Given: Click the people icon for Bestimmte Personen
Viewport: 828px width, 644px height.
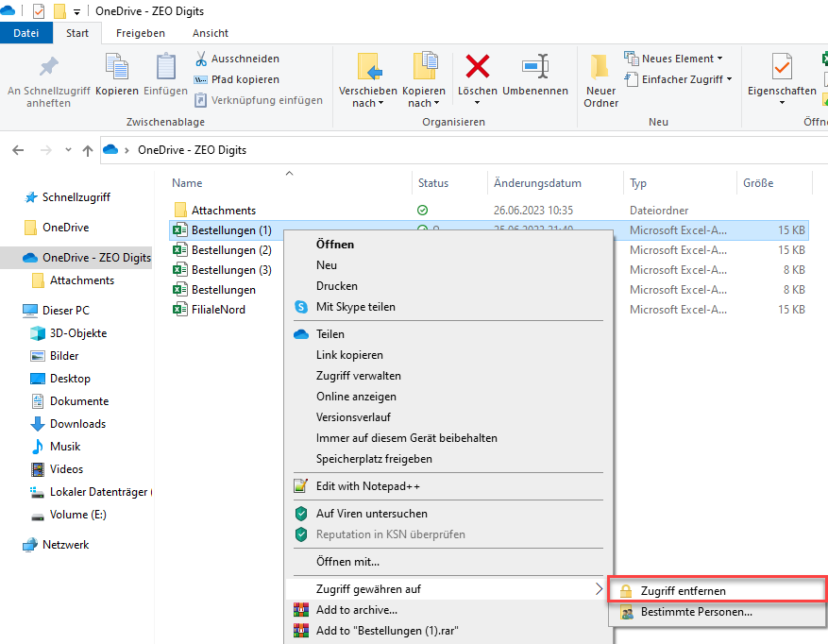Looking at the screenshot, I should [627, 612].
